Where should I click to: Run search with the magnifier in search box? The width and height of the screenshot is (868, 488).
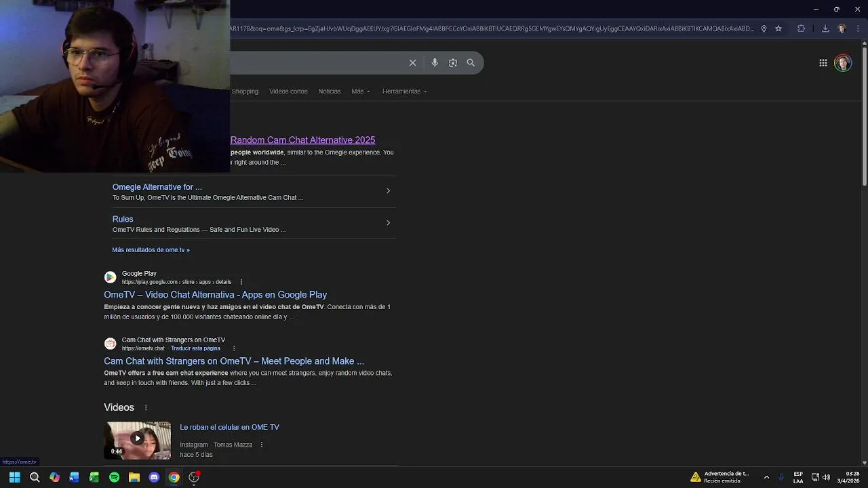point(471,63)
